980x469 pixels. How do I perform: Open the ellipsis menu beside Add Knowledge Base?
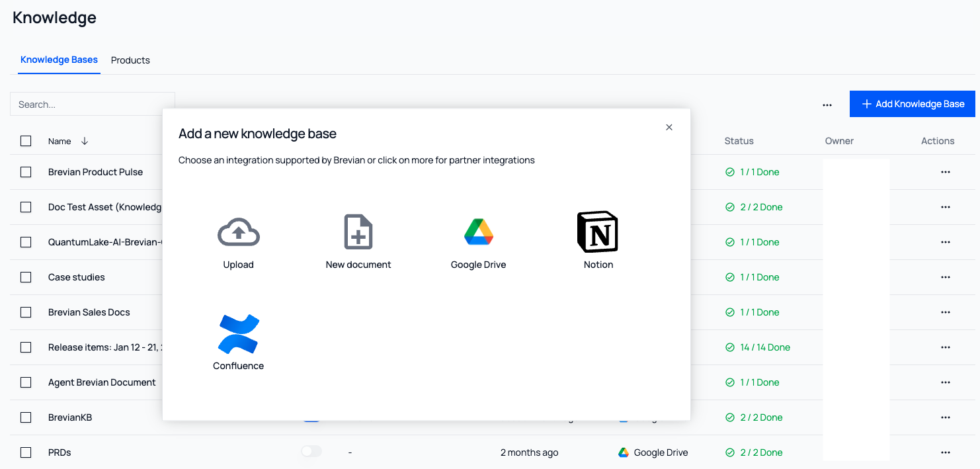pos(827,104)
